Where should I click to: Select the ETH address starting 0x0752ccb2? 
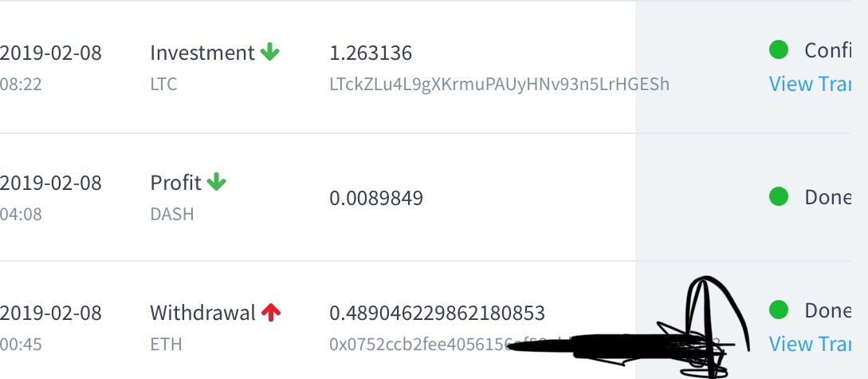tap(524, 344)
